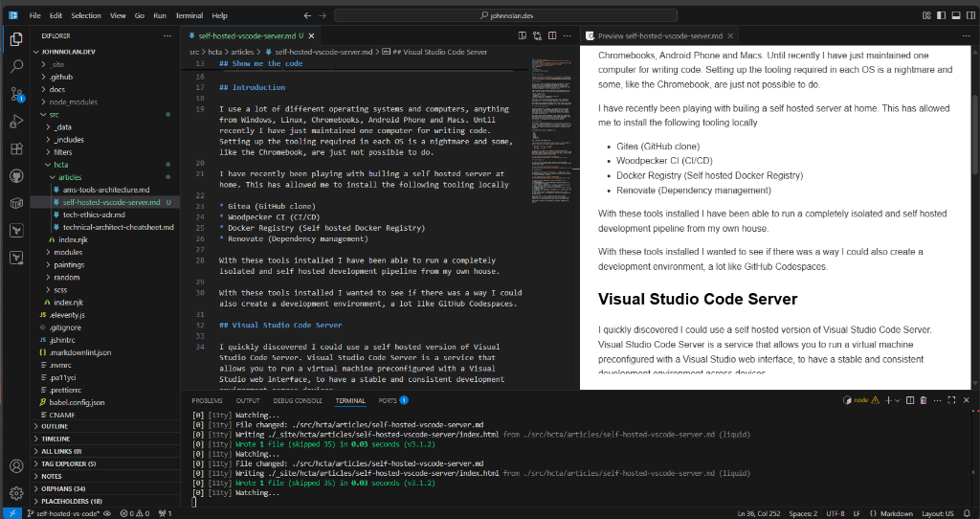Image resolution: width=980 pixels, height=519 pixels.
Task: Switch to the DEBUG CONSOLE tab
Action: pyautogui.click(x=300, y=400)
